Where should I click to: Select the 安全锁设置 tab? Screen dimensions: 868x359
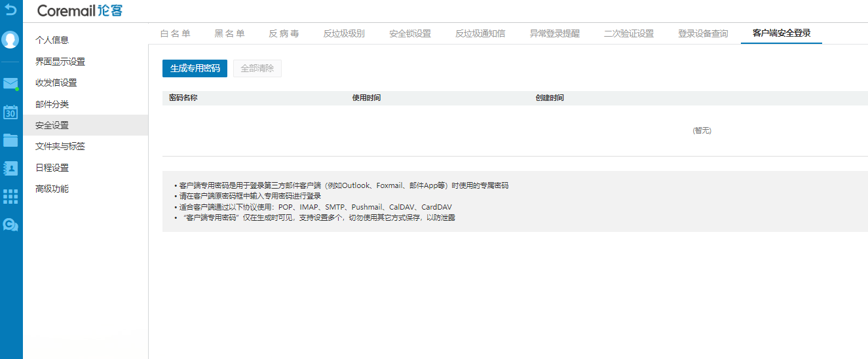(410, 33)
